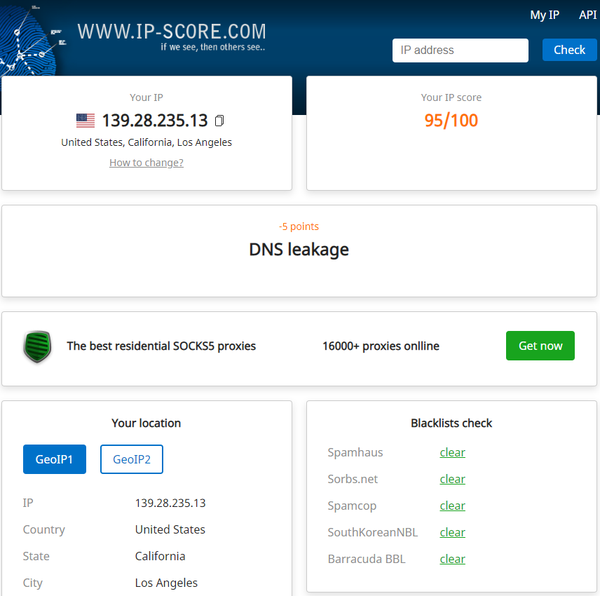The width and height of the screenshot is (600, 596).
Task: Open the WWW.IP-SCORE.COM site title
Action: pos(172,32)
